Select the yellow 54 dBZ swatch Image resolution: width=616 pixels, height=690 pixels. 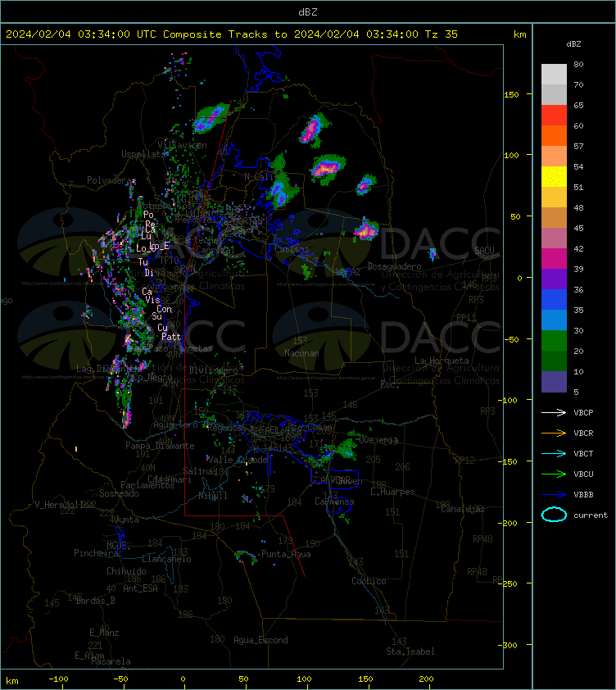pyautogui.click(x=554, y=176)
